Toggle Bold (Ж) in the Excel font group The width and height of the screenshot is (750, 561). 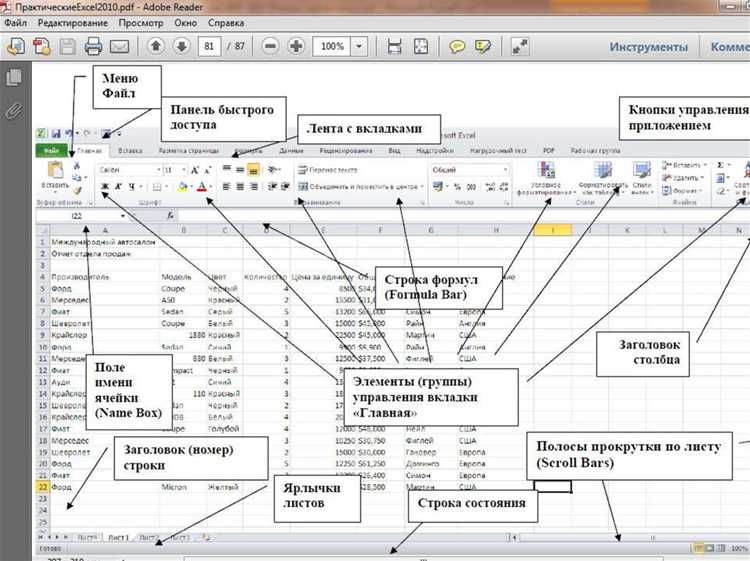pos(105,187)
